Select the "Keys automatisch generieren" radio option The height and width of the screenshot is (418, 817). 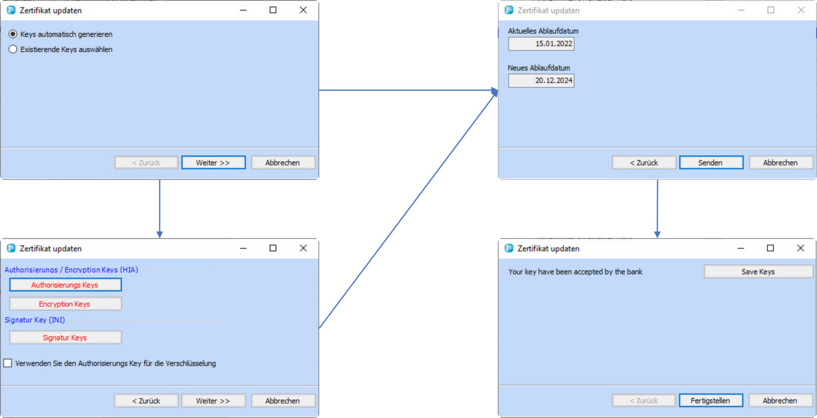coord(13,34)
